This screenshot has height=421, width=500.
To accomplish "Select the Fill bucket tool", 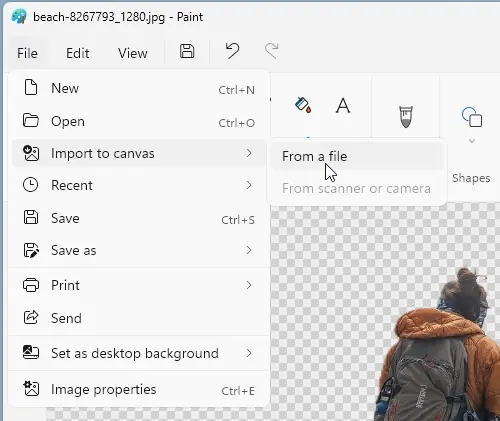I will [303, 105].
